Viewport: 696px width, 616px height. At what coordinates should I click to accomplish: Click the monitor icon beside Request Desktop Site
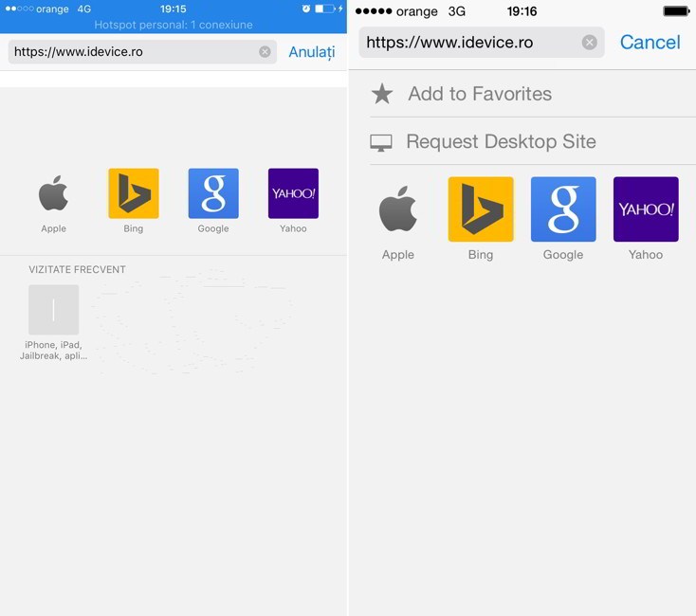tap(381, 143)
